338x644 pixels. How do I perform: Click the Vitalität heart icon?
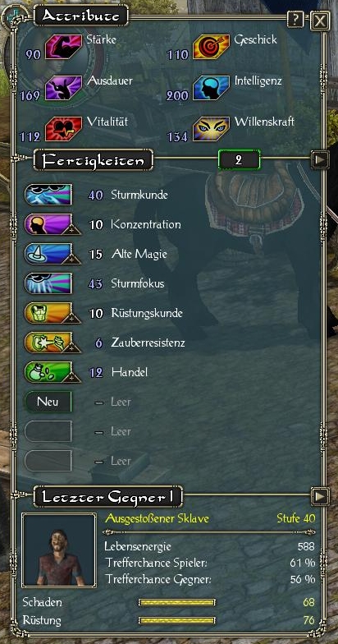(64, 128)
